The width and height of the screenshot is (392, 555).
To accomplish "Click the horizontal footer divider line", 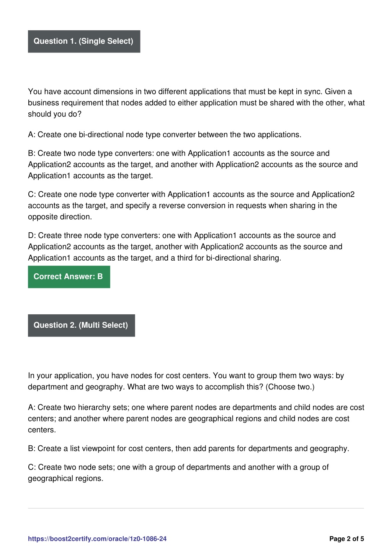I will pyautogui.click(x=196, y=508).
